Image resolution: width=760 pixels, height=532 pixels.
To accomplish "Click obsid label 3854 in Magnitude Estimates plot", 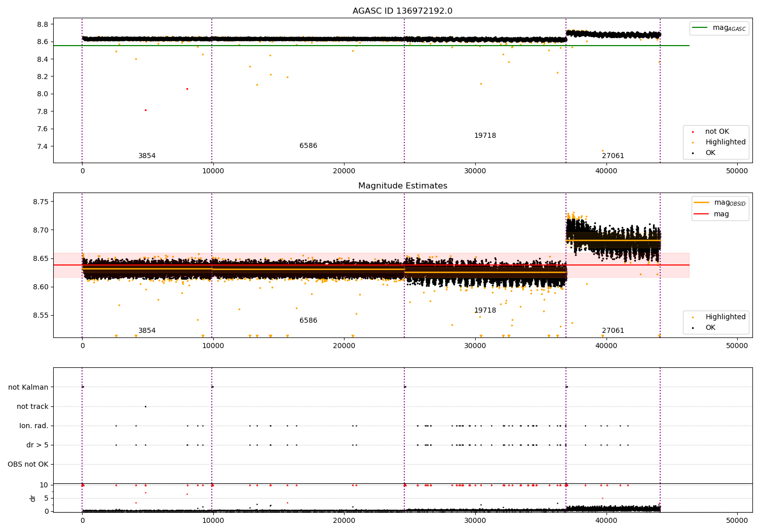I will point(147,331).
